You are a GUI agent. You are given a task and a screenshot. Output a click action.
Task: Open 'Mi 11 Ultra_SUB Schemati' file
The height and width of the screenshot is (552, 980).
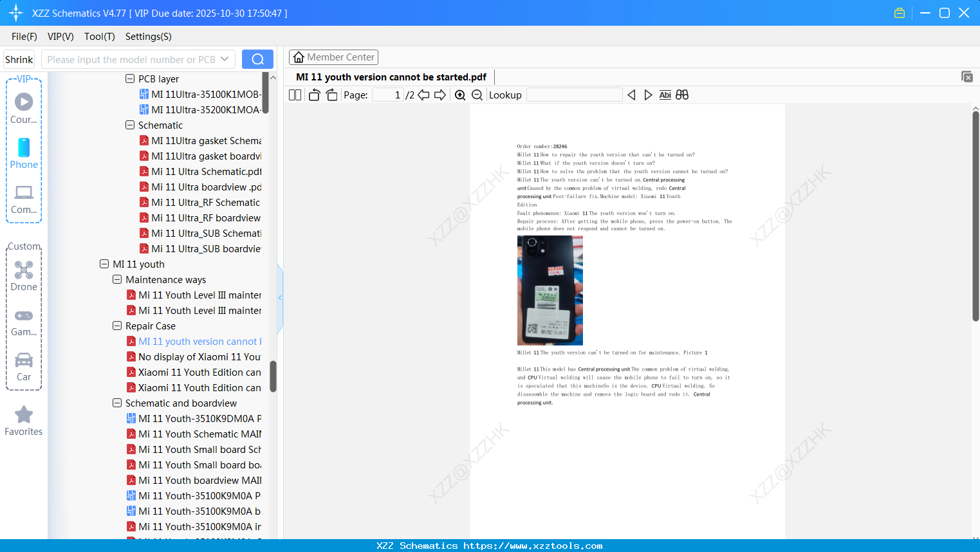click(x=200, y=233)
